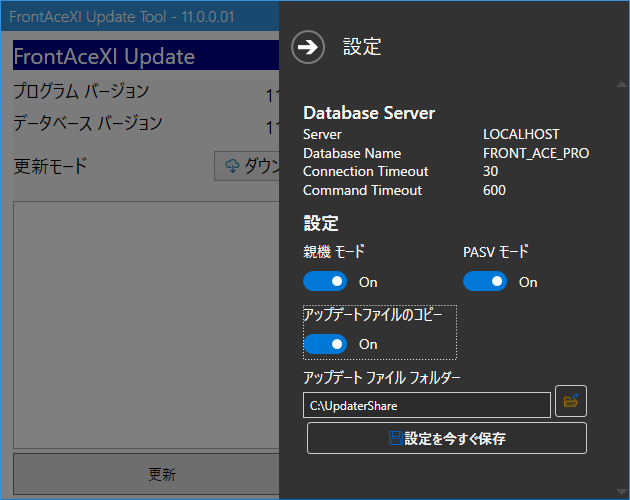
Task: Click the floppy disk save icon
Action: coord(396,438)
